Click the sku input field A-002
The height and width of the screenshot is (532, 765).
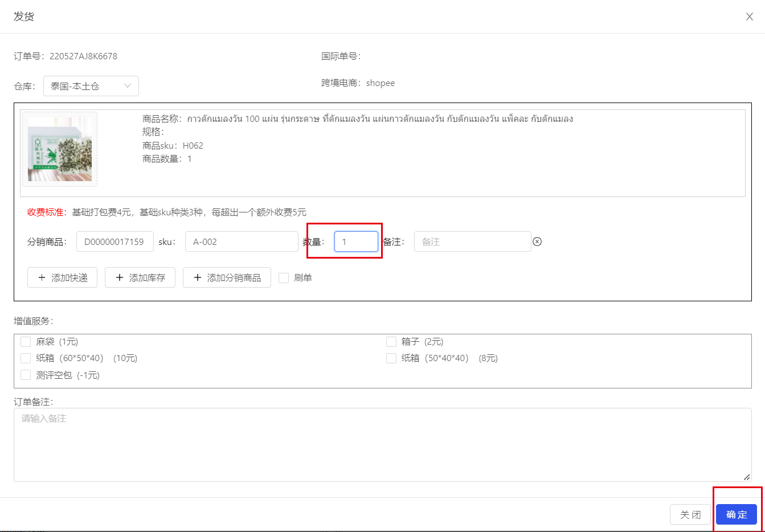pyautogui.click(x=242, y=242)
